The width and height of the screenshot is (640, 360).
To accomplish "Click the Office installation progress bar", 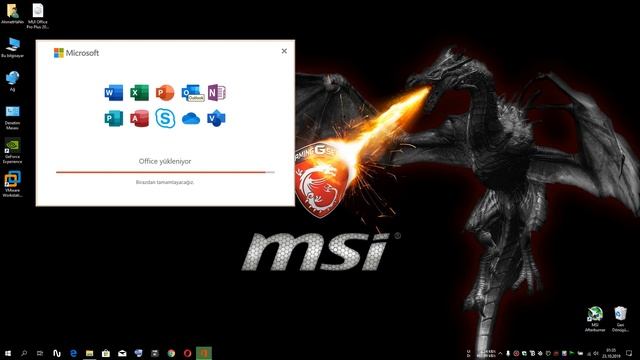I will click(165, 172).
